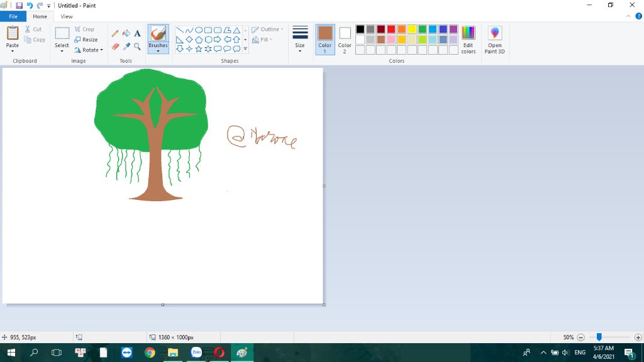Select the Color picker eyedropper tool
This screenshot has height=362, width=644.
[126, 47]
